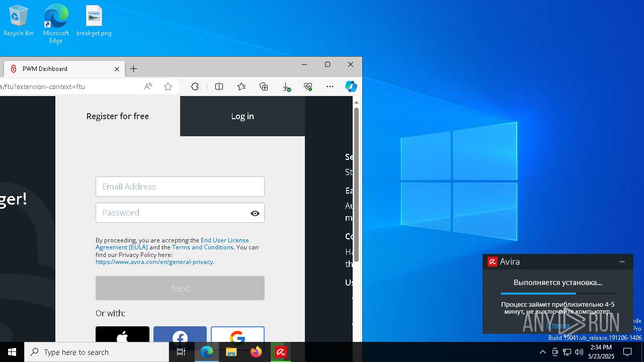
Task: Toggle Split screen view icon
Action: (219, 86)
